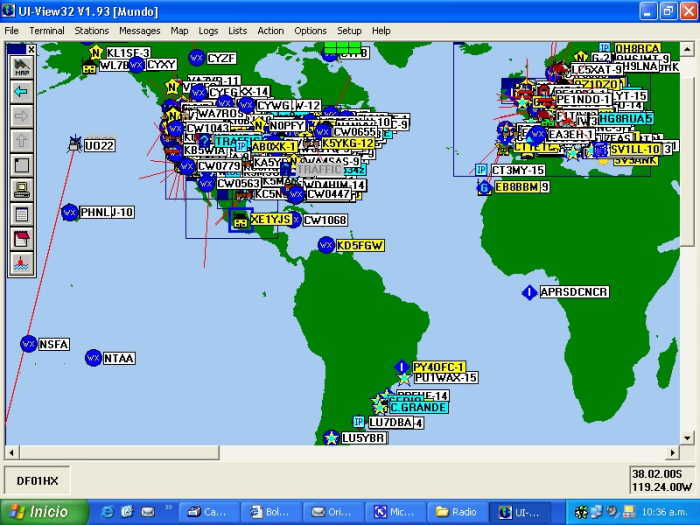The image size is (700, 525).
Task: Click the NTAA WX station symbol
Action: (93, 358)
